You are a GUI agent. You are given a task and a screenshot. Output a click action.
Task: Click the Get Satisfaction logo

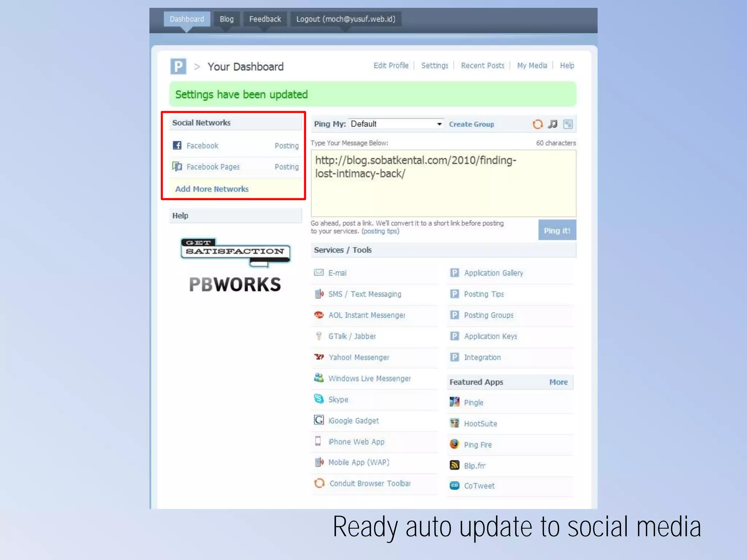click(235, 252)
